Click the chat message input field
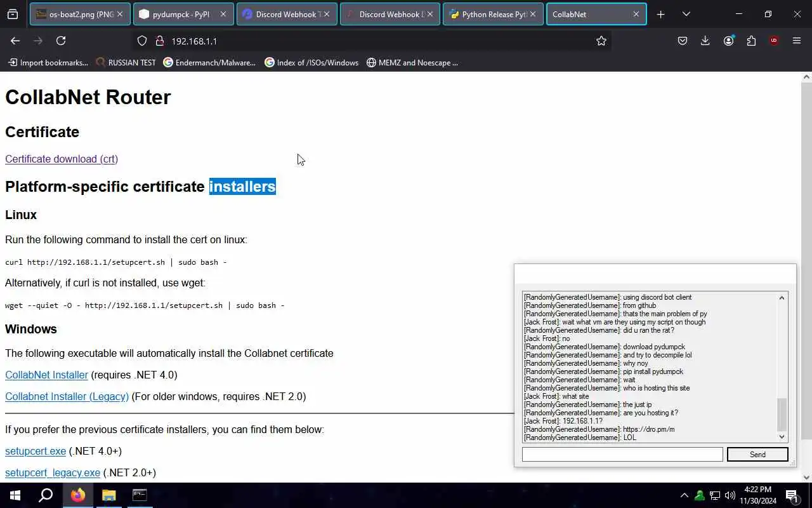 pos(622,454)
